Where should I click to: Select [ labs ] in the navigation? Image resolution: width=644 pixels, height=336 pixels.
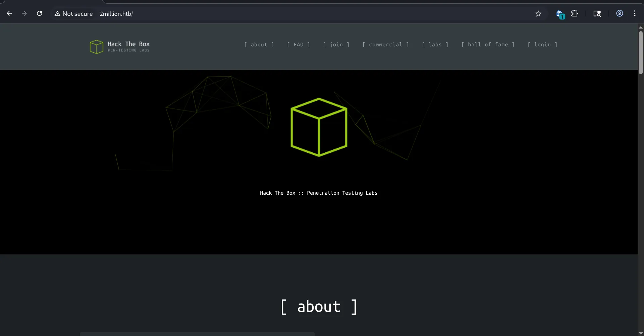click(435, 45)
